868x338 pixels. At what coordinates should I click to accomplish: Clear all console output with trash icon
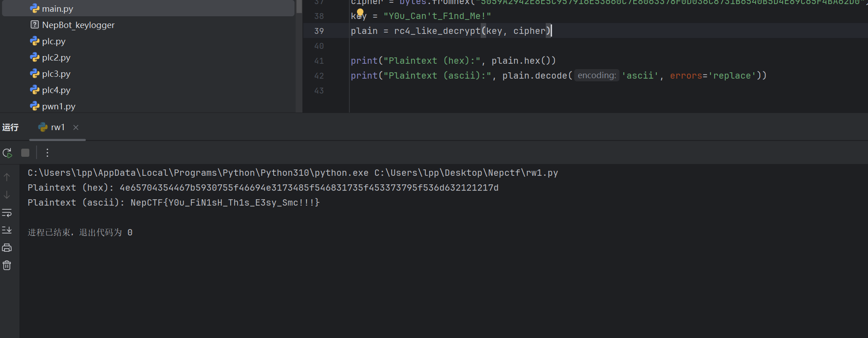(7, 265)
